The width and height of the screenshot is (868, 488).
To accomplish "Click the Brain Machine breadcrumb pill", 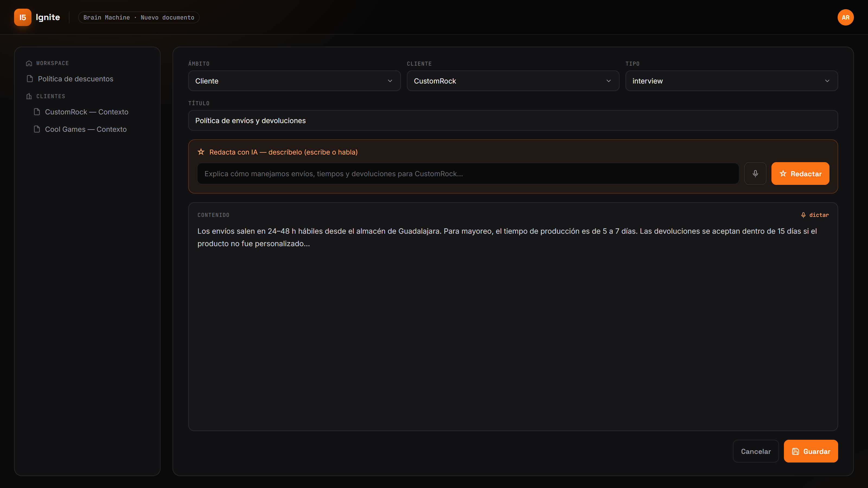I will point(139,18).
